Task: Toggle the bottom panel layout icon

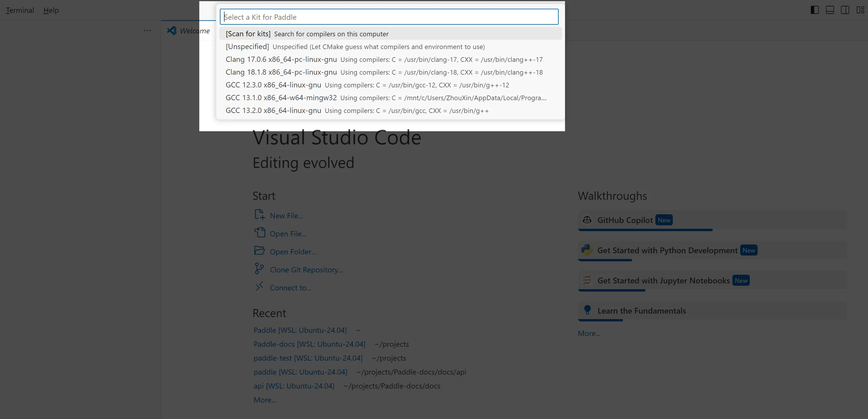Action: pos(830,10)
